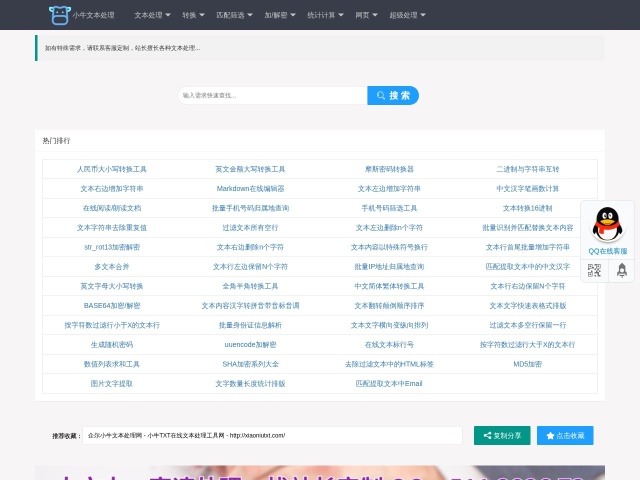Open 图片文字提取 tool

(x=112, y=384)
